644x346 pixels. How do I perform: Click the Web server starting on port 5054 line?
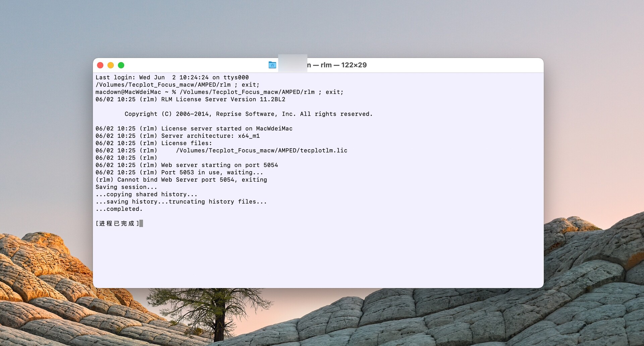tap(186, 165)
